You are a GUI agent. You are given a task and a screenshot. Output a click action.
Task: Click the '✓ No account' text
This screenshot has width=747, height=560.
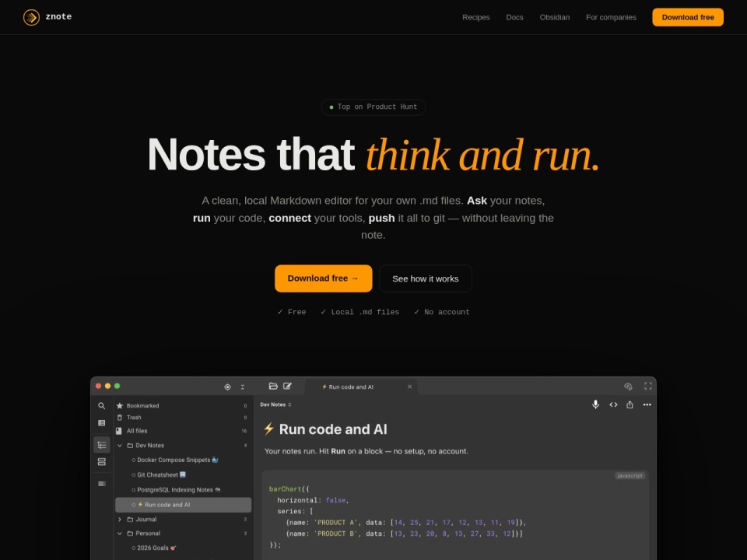[442, 312]
